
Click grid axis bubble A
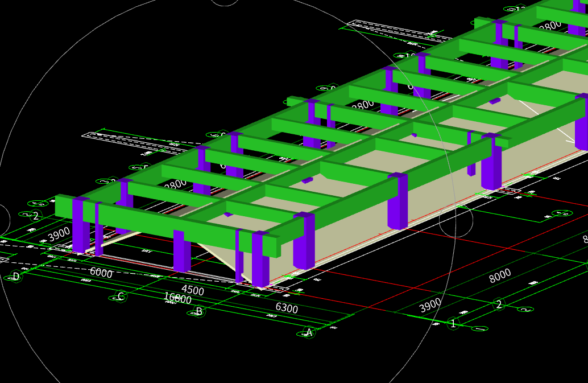309,332
